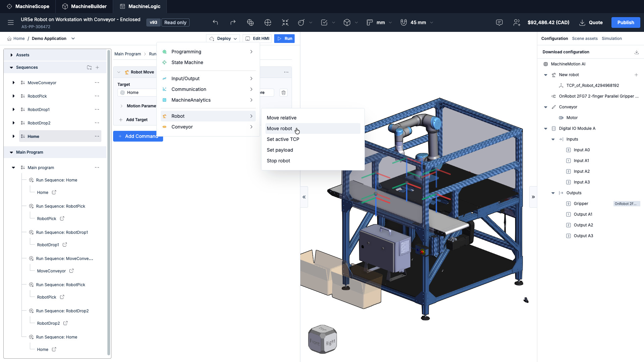
Task: Open the Deploy dropdown
Action: pyautogui.click(x=223, y=39)
